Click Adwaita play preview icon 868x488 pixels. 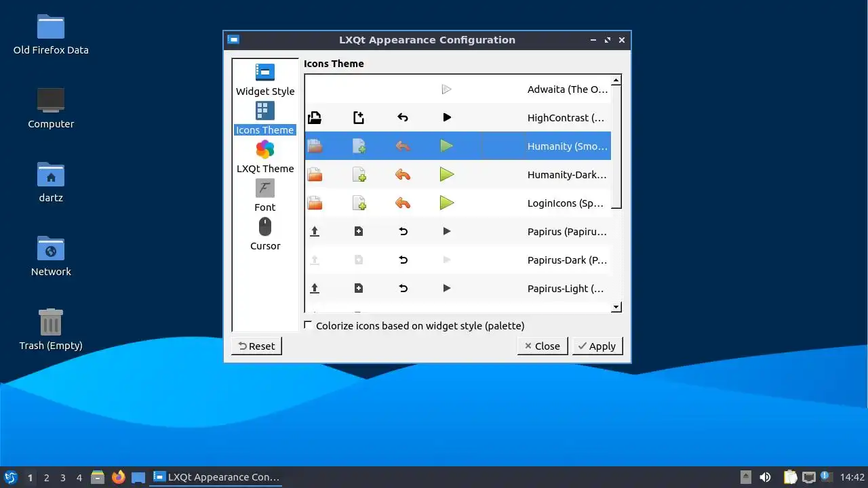coord(446,89)
